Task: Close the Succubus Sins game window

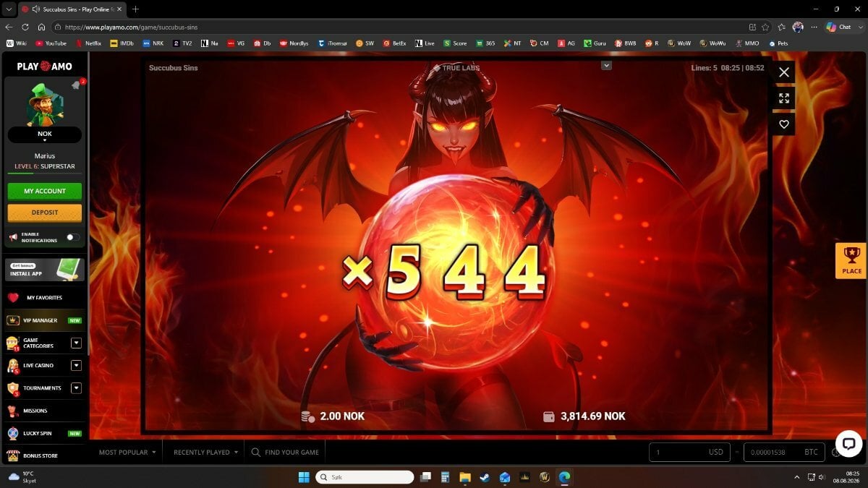Action: [783, 72]
